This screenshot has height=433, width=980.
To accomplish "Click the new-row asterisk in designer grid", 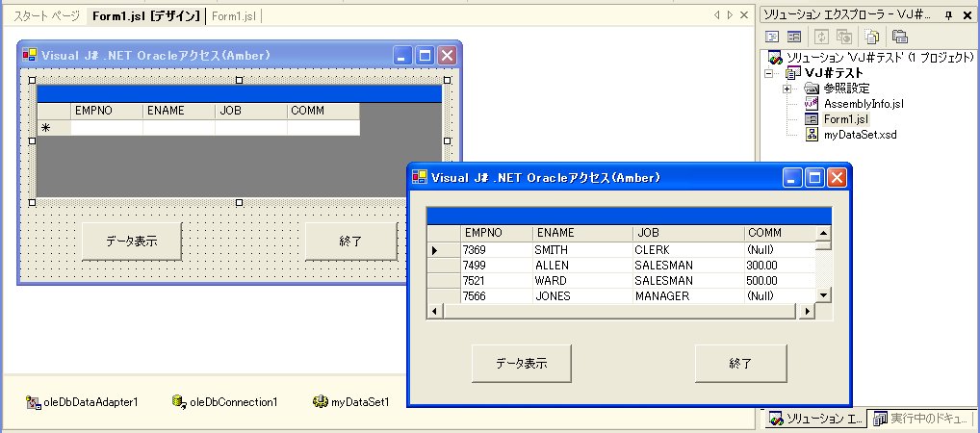I will (45, 128).
